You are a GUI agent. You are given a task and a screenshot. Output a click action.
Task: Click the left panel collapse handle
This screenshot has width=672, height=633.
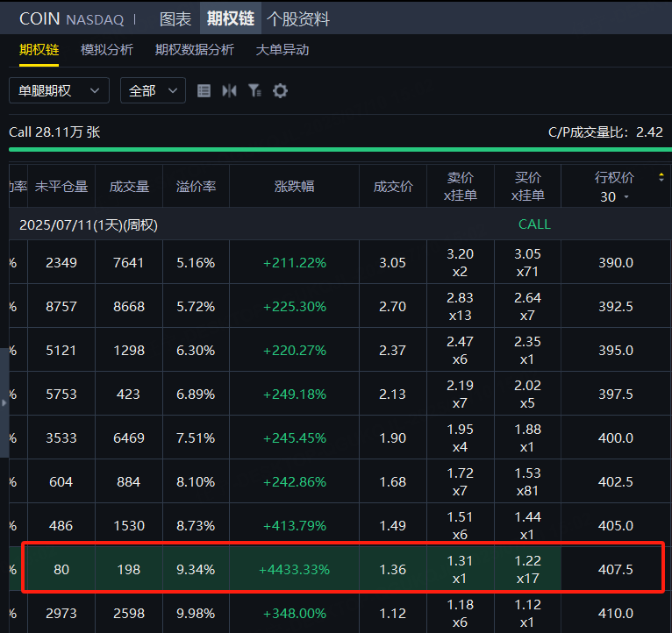[4, 402]
